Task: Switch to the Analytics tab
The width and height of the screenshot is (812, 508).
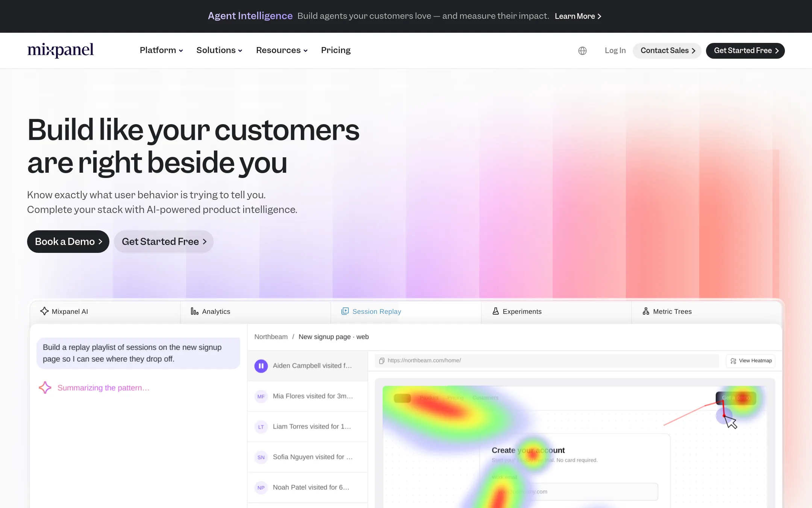Action: pos(256,312)
